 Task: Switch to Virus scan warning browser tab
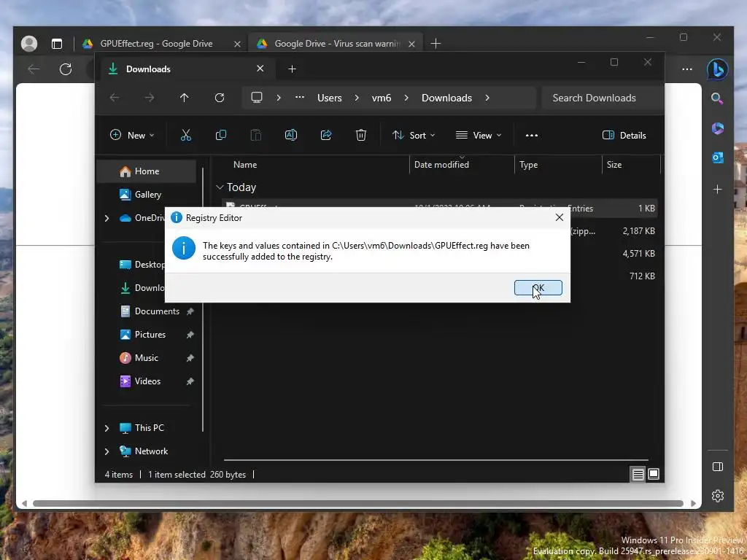point(337,43)
